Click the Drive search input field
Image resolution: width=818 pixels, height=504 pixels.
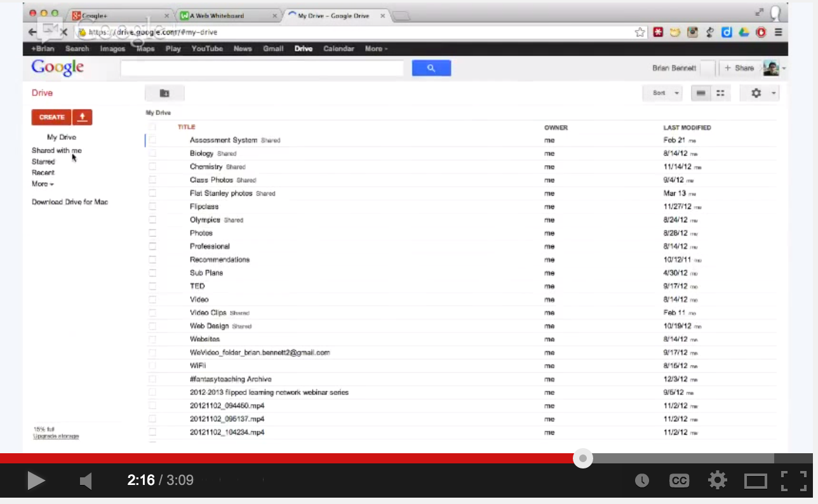[262, 68]
